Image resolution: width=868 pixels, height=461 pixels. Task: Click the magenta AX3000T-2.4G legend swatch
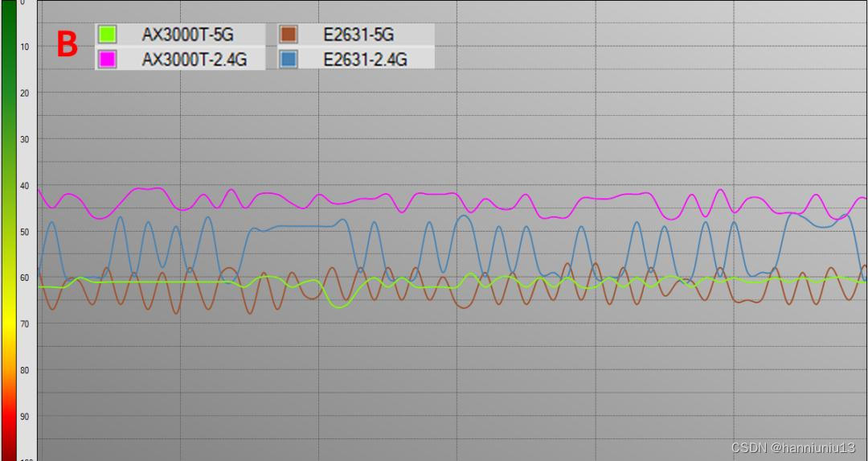coord(107,59)
